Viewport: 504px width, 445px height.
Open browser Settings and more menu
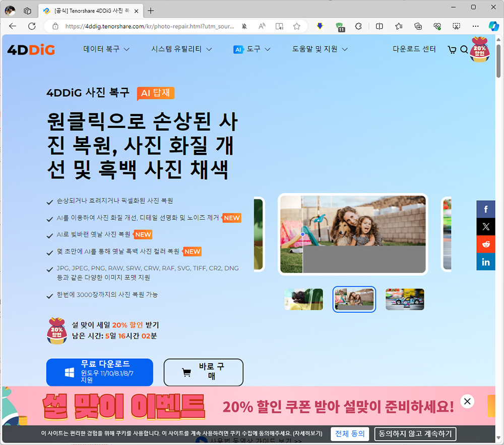(x=476, y=26)
